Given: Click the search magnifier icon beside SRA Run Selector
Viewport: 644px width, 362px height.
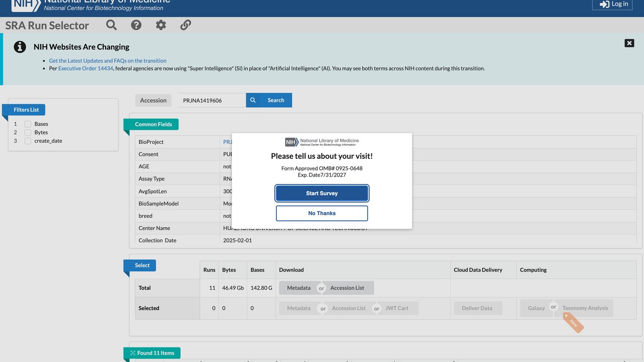Looking at the screenshot, I should [112, 25].
